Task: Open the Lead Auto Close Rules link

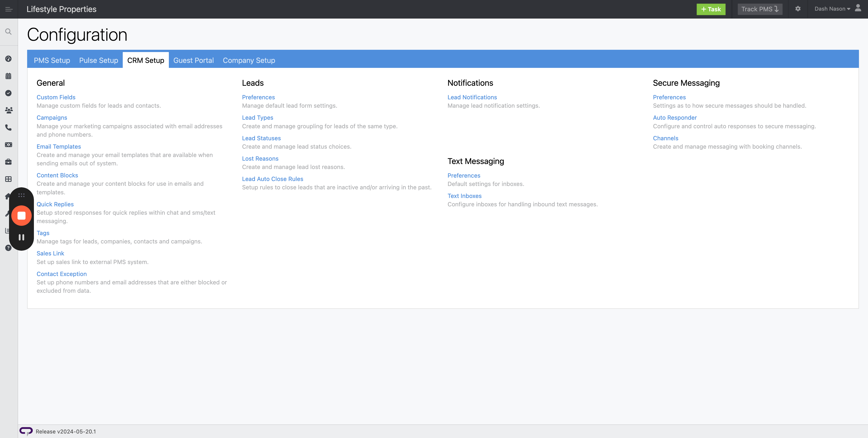Action: [273, 179]
